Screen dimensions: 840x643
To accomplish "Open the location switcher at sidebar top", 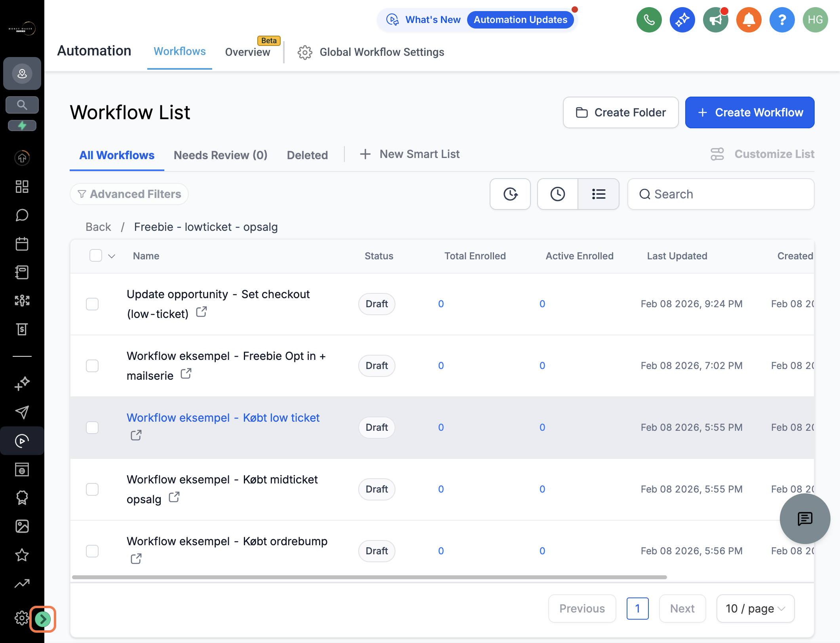I will pos(22,73).
